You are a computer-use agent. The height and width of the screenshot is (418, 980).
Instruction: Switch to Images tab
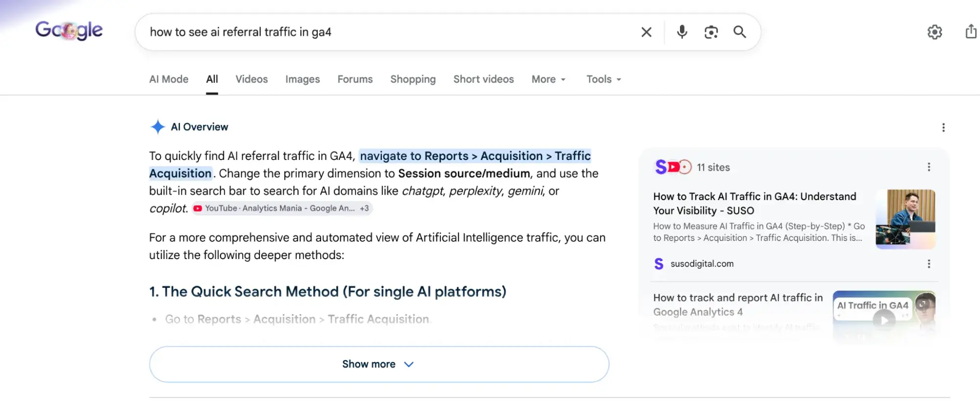[x=302, y=79]
